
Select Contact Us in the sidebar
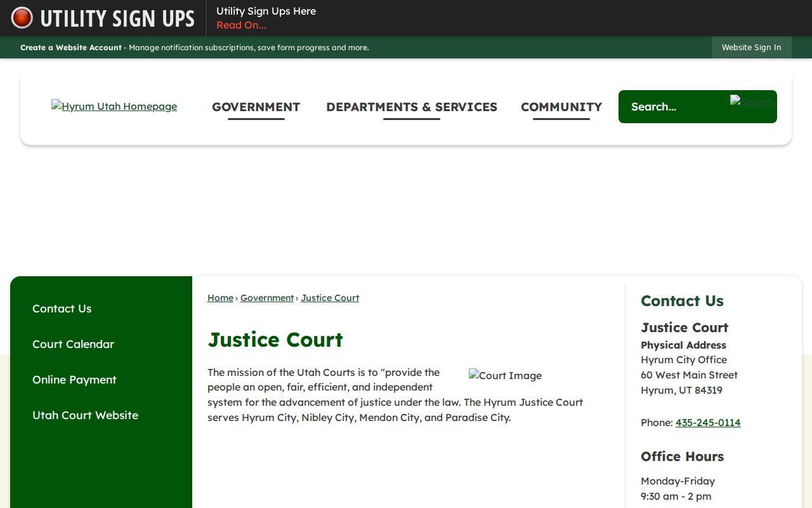point(62,309)
